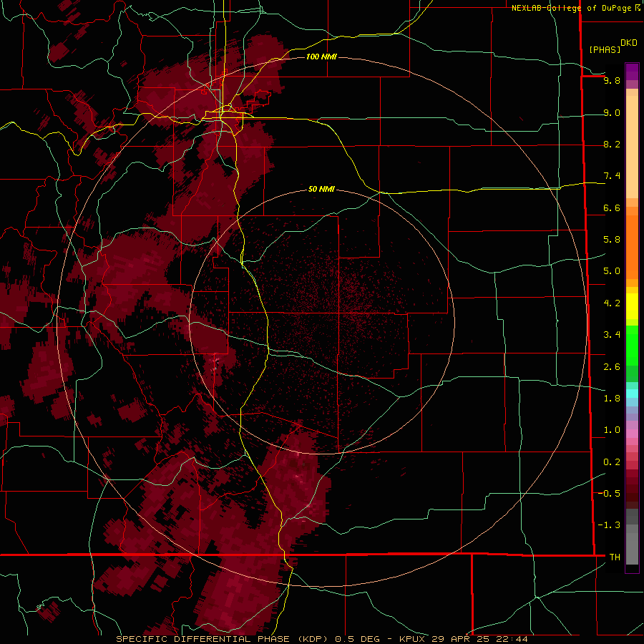Click the TH threshold label

click(615, 557)
